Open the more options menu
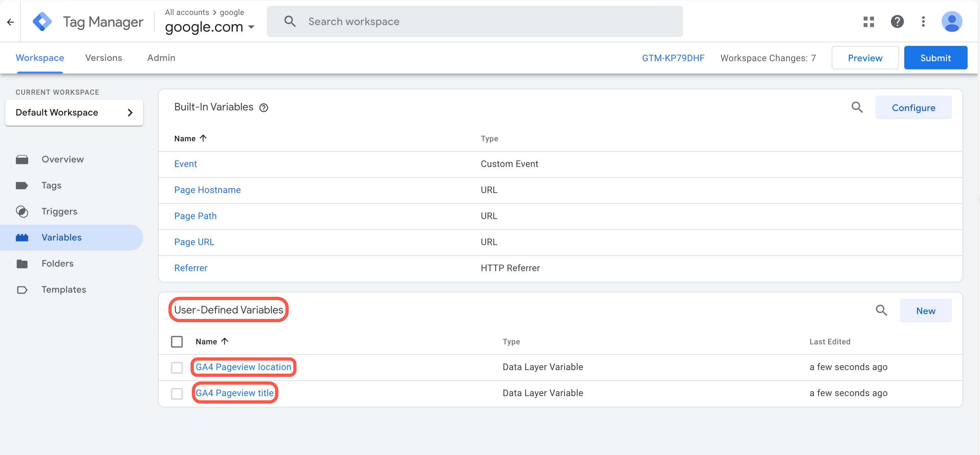The height and width of the screenshot is (455, 980). (x=923, y=22)
